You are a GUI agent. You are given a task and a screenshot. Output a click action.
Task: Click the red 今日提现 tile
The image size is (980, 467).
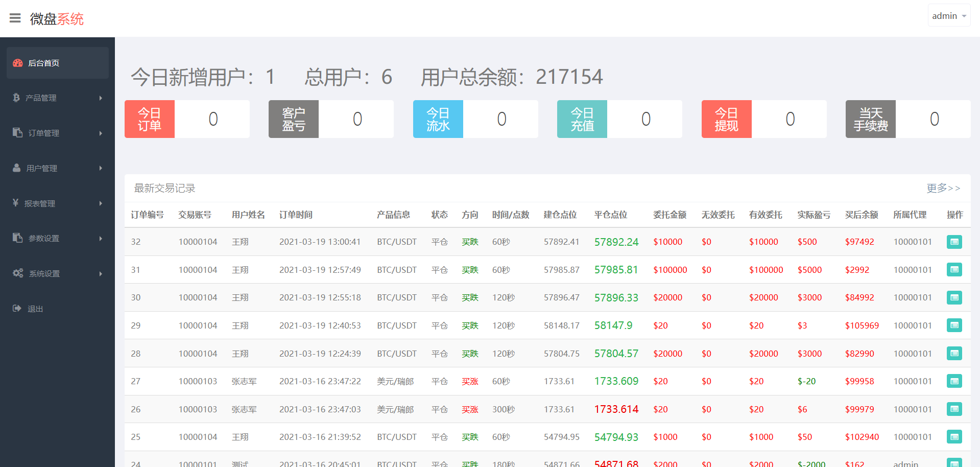(727, 119)
